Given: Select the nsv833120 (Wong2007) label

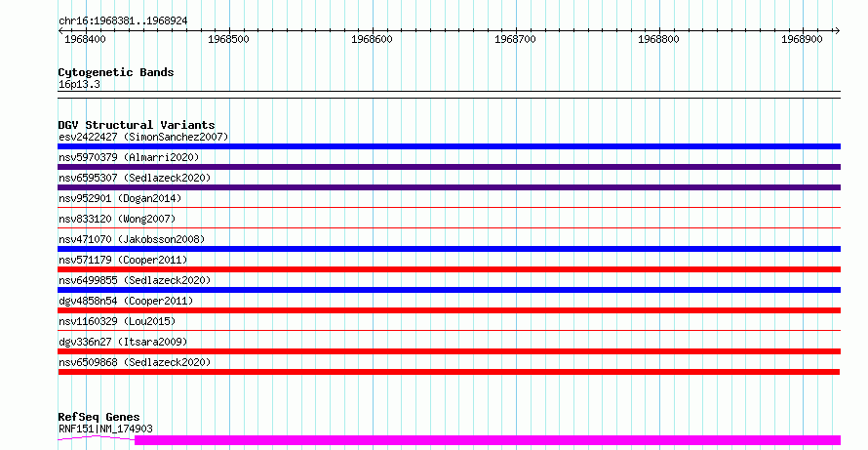Looking at the screenshot, I should point(117,219).
